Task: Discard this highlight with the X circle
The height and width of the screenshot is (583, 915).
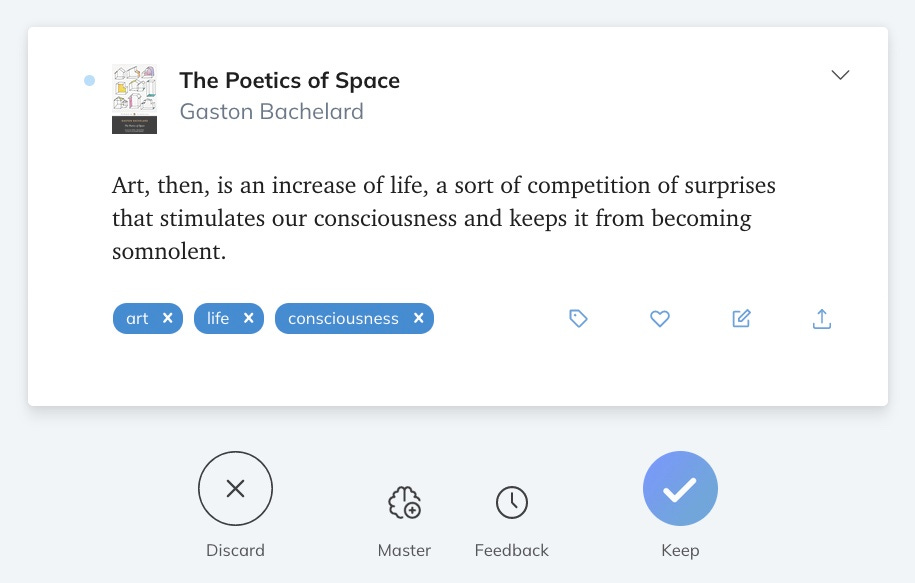Action: (x=235, y=488)
